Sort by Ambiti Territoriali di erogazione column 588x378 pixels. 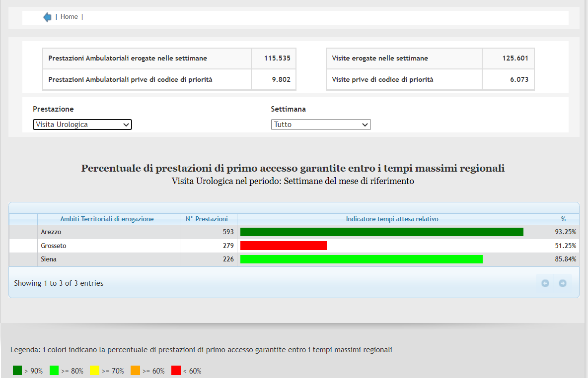(x=107, y=219)
